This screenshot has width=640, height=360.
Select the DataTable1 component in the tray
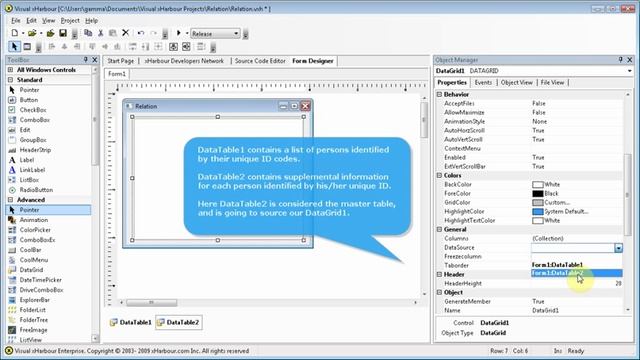tap(131, 322)
